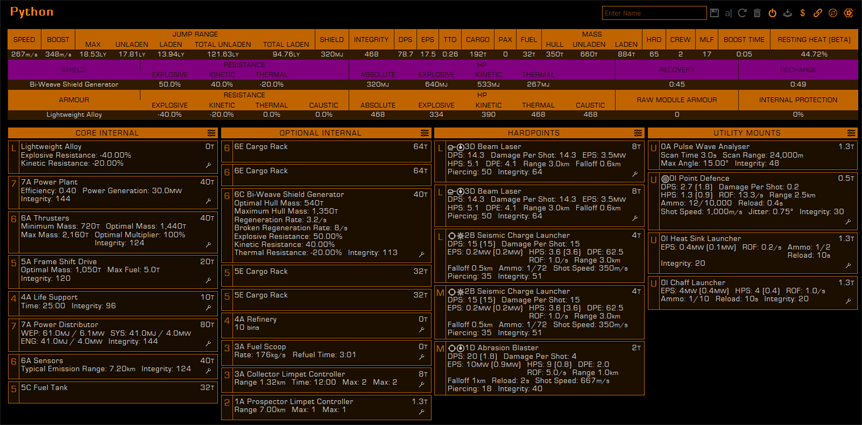Click the slot size 2 label beside Prospector Limpet

(x=226, y=402)
